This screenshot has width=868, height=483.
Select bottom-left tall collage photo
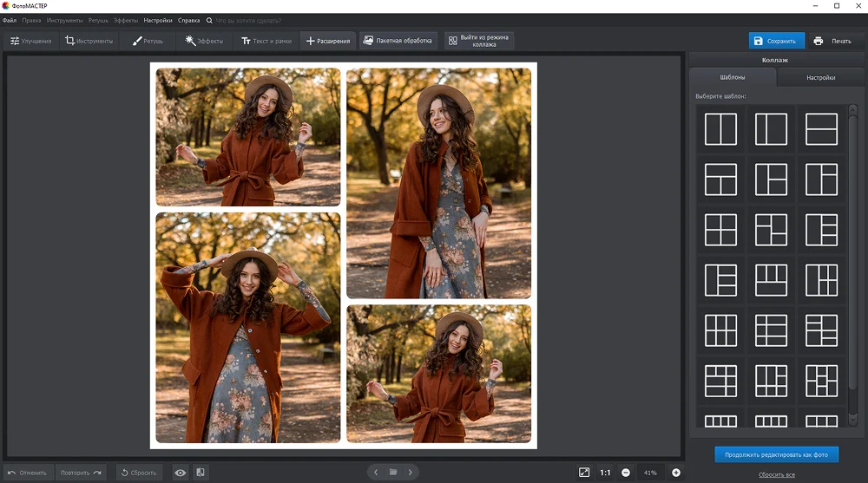pyautogui.click(x=248, y=328)
